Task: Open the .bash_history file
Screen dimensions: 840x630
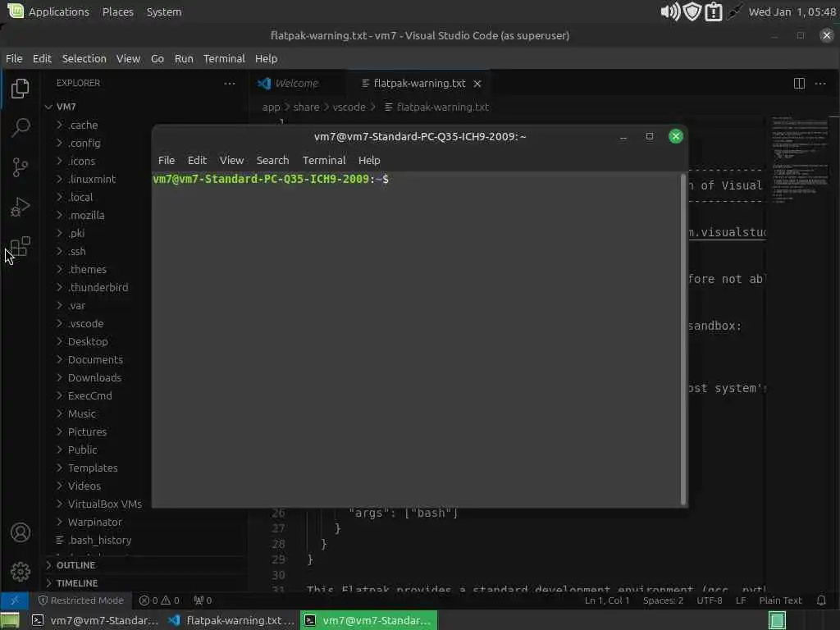Action: [x=99, y=540]
